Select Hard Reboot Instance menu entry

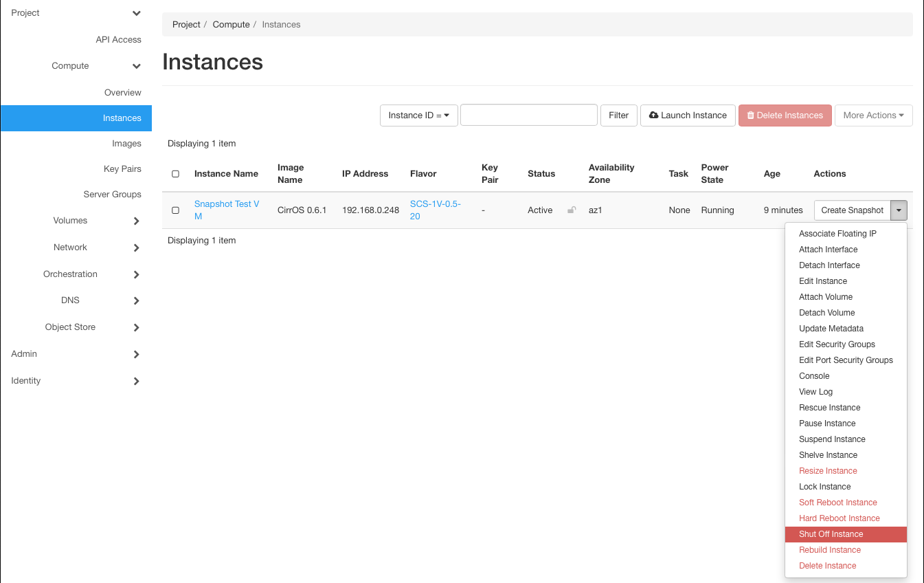[846, 518]
